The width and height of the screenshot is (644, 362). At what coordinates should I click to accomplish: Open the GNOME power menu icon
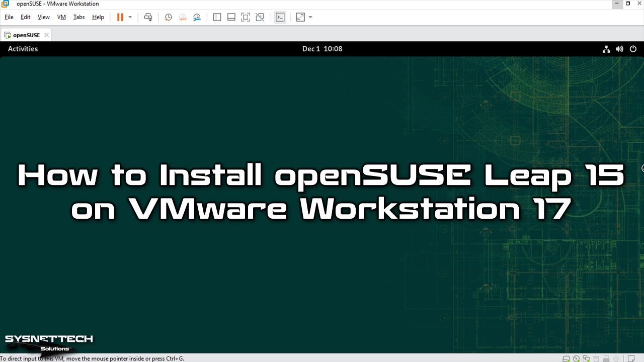(633, 49)
